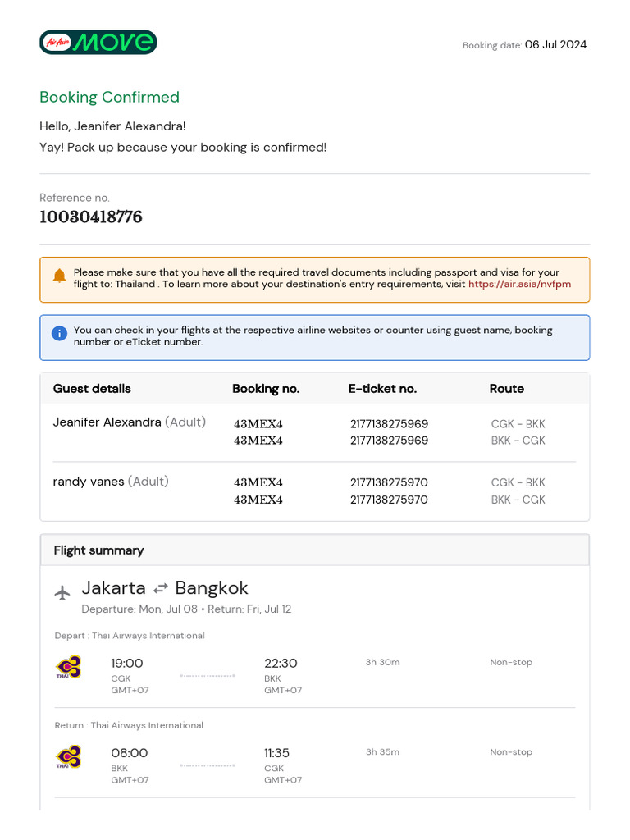Click randy vanes' first booking number 43MEX4
630x840 pixels.
point(258,482)
